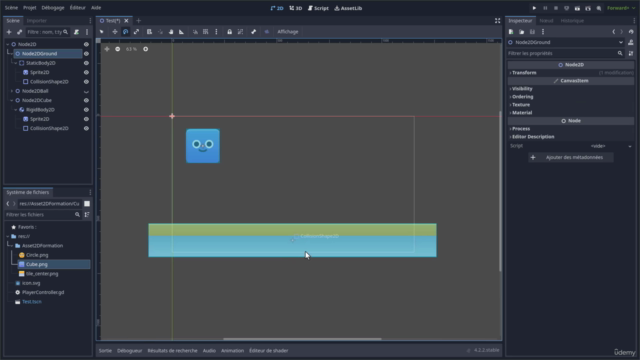Click the zoom out minus button in viewport
The image size is (640, 360).
point(118,49)
